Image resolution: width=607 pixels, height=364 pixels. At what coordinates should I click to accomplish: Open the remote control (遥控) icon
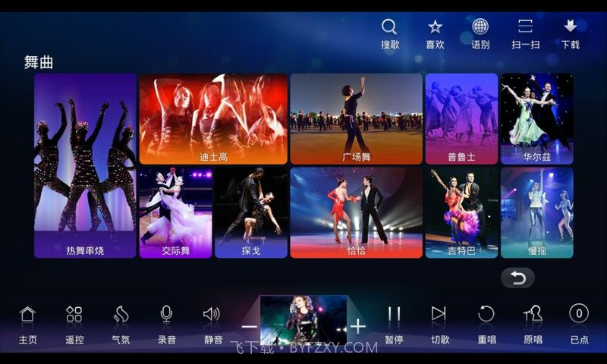point(74,315)
